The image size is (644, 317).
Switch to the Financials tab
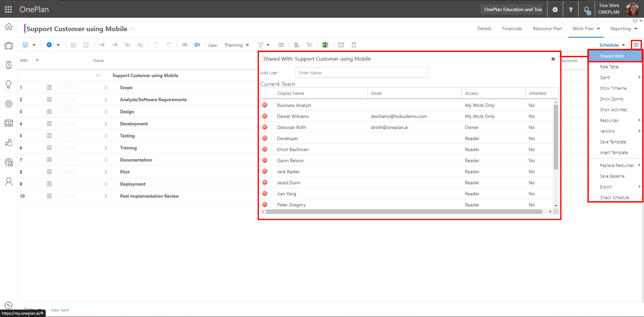point(512,29)
